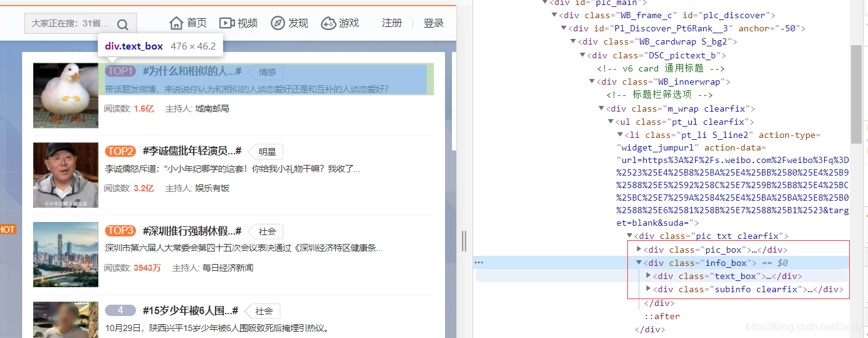Click the rank 4 badge
This screenshot has height=338, width=868.
point(120,310)
